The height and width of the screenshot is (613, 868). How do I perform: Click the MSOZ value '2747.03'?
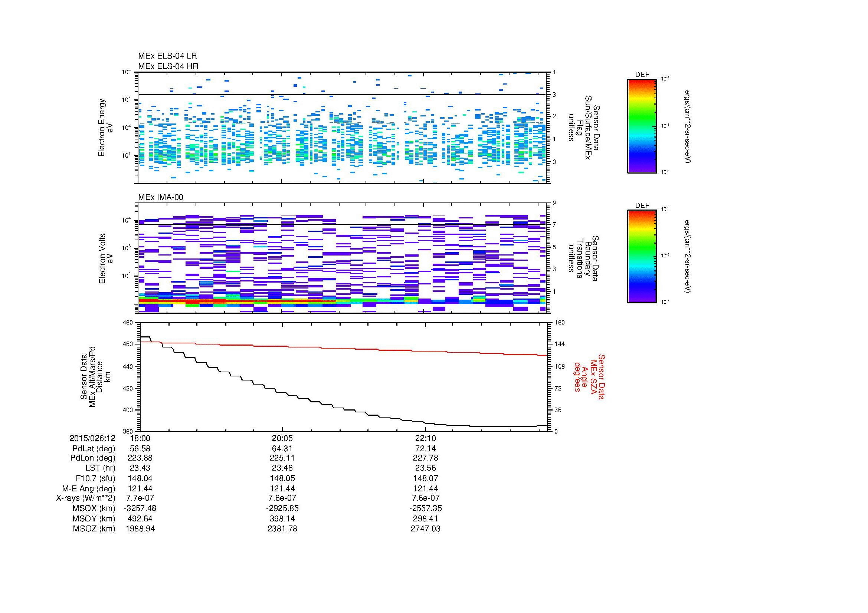(x=426, y=529)
